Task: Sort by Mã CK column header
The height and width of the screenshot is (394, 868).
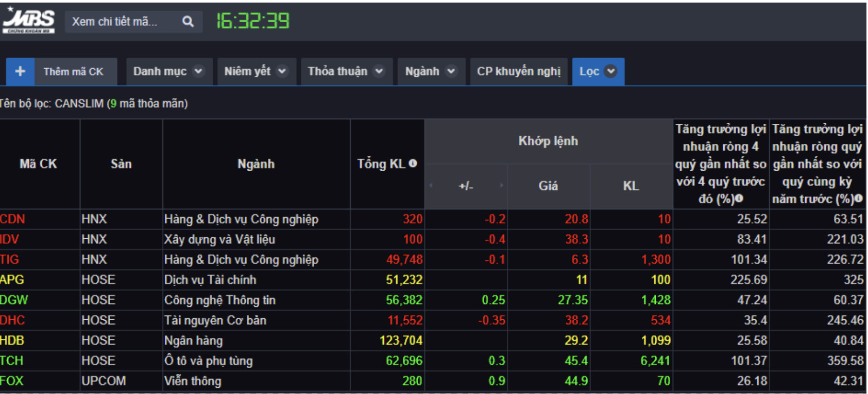Action: [38, 164]
